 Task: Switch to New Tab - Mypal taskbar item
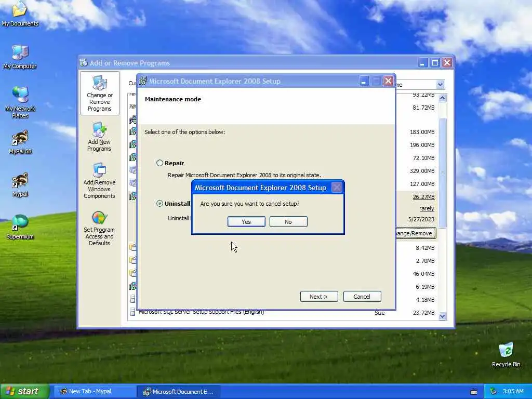click(95, 392)
